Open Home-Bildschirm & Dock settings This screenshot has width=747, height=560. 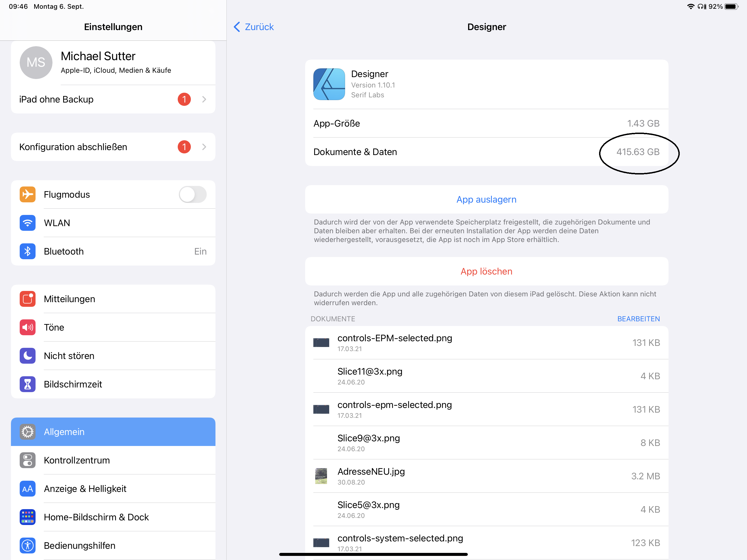coord(113,517)
